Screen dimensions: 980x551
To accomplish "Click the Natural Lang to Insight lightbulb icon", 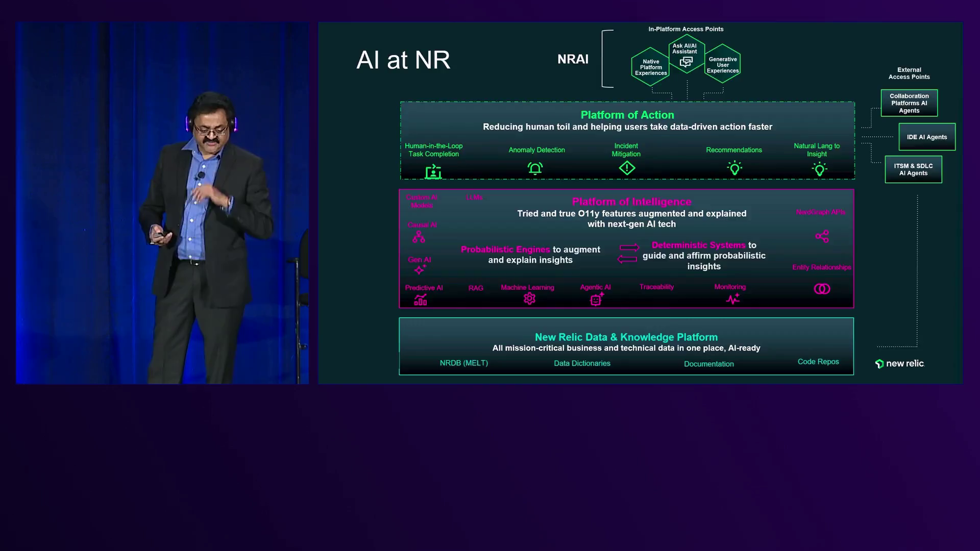I will click(819, 169).
